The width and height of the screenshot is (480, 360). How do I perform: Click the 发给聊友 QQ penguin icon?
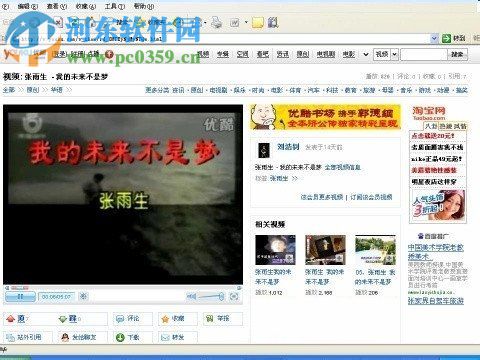pyautogui.click(x=65, y=337)
